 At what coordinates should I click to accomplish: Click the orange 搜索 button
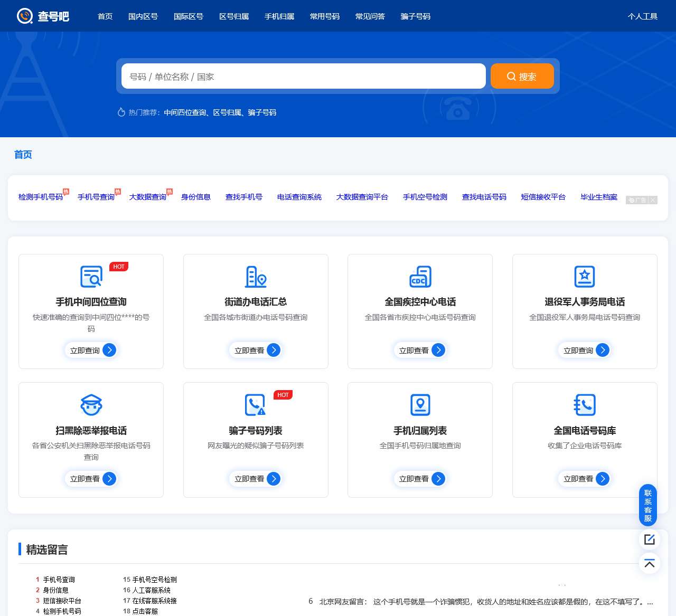(522, 76)
